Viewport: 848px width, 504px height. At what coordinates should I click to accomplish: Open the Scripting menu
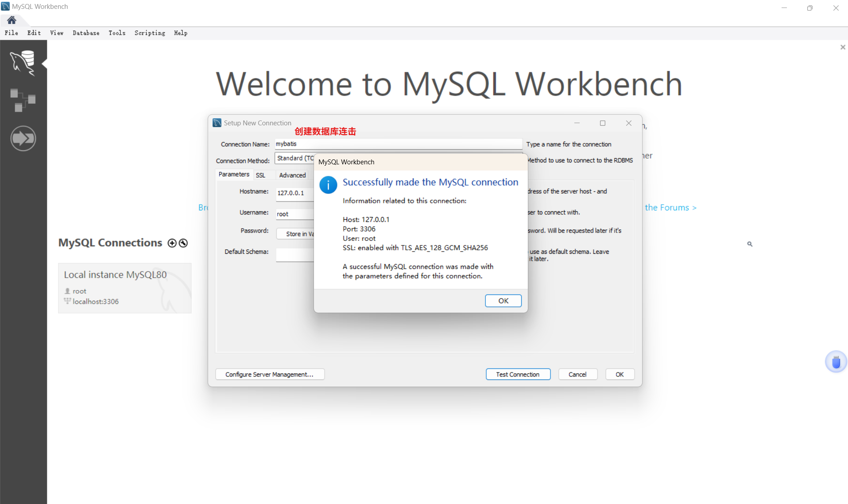pyautogui.click(x=150, y=33)
